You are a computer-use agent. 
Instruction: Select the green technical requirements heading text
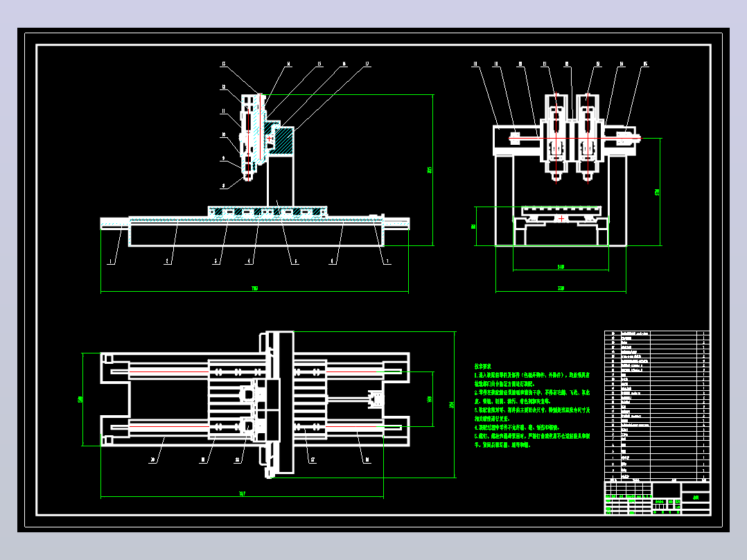point(482,367)
